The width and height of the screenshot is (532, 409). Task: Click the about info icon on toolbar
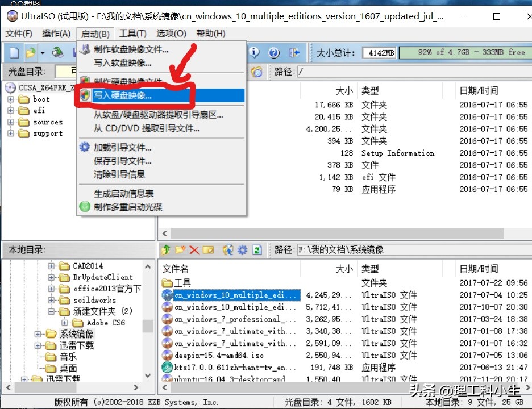tap(255, 52)
